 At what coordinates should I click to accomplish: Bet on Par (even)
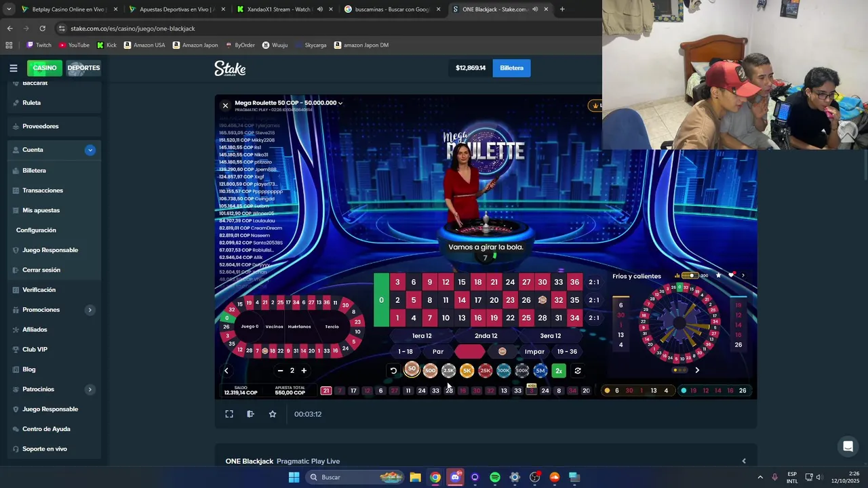(x=438, y=352)
